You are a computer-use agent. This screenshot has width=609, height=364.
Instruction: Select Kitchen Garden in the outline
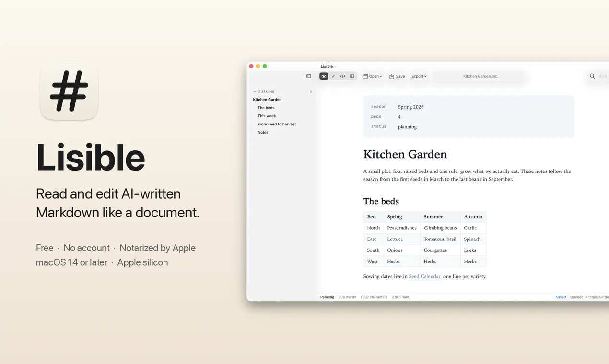click(267, 100)
